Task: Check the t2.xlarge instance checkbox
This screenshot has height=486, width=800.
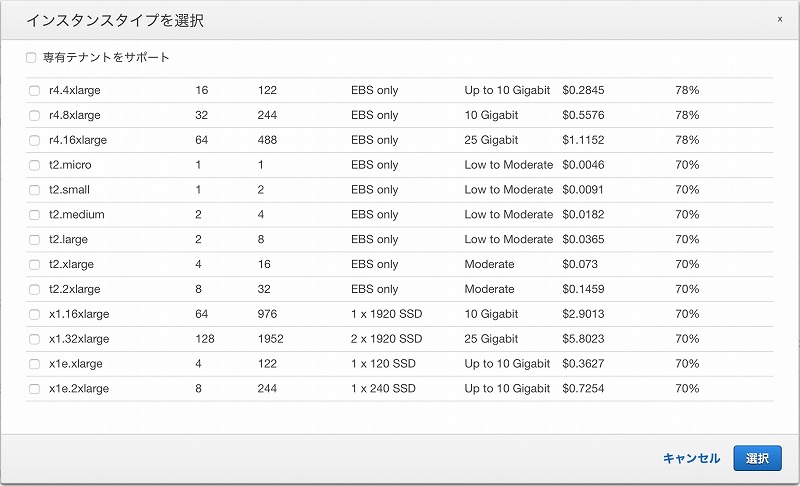Action: click(34, 265)
